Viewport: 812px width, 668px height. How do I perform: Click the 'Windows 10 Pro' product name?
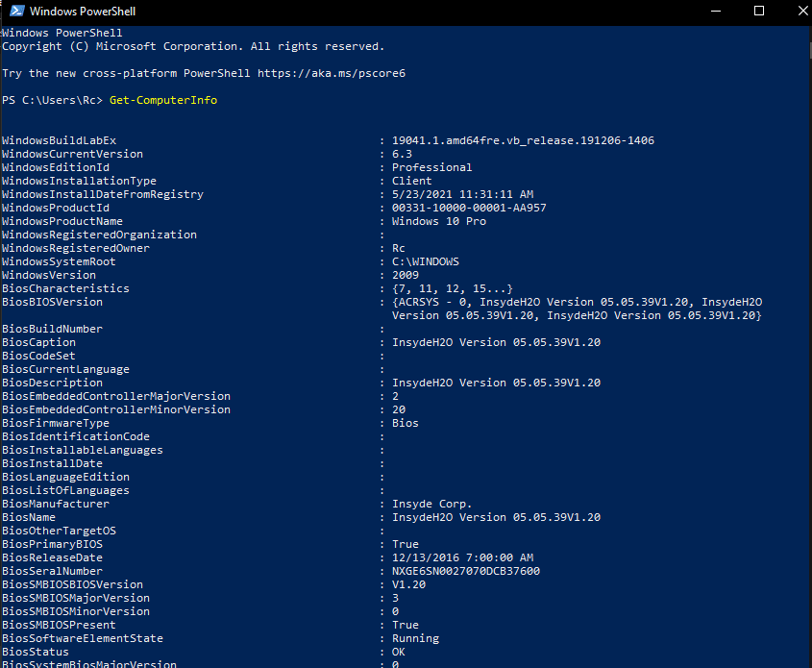point(438,221)
